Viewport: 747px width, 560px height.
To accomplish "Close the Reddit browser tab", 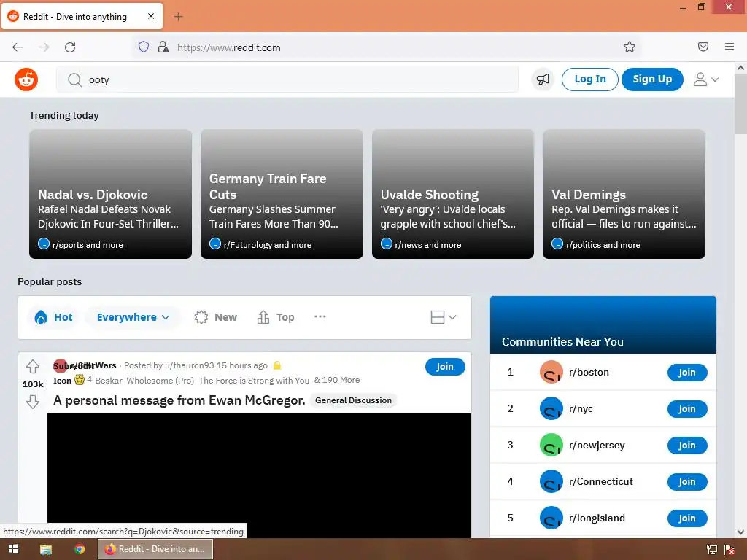I will [151, 16].
